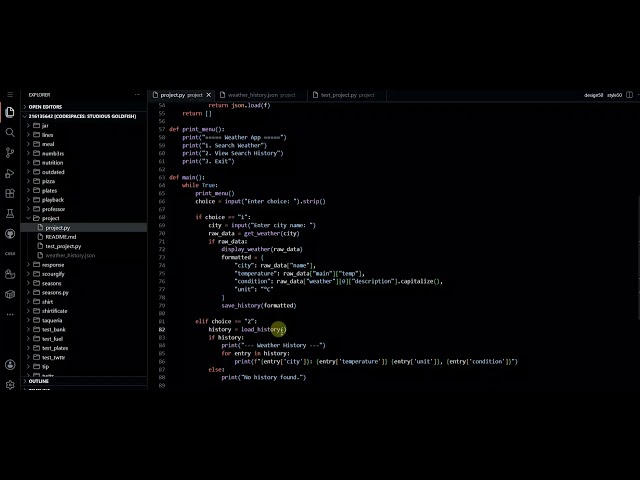Open the Search view
This screenshot has height=480, width=640.
[x=10, y=132]
